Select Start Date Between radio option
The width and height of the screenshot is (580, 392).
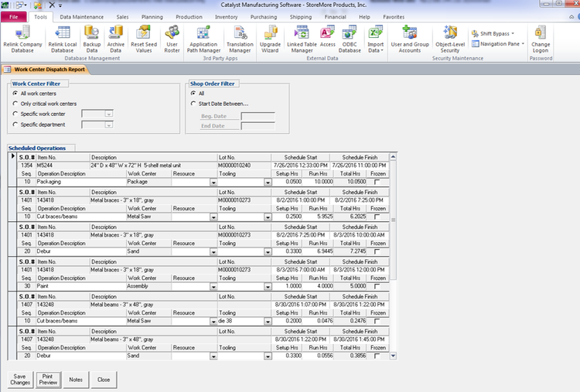click(x=193, y=104)
